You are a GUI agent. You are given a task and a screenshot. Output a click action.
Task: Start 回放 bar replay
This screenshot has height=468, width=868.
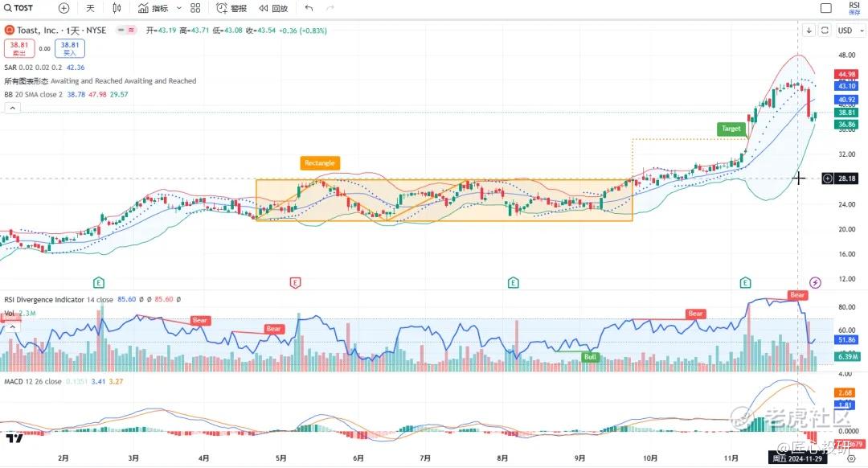(x=273, y=8)
